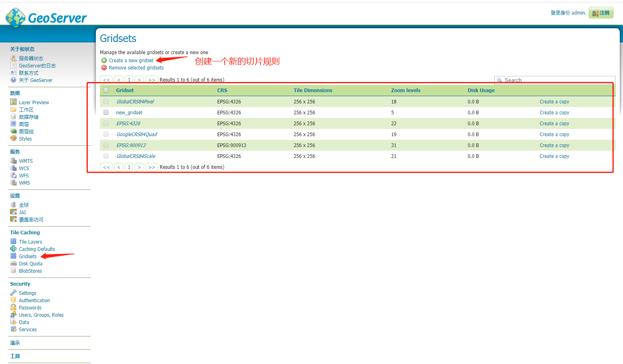Screen dimensions: 623x364
Task: Click the WMTS service icon
Action: (13, 161)
